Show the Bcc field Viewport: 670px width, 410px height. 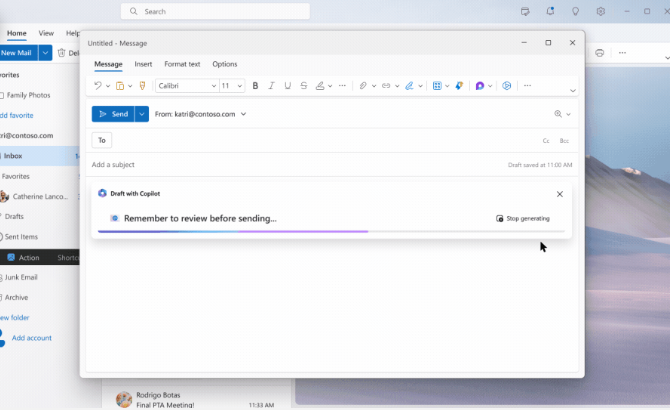coord(564,141)
